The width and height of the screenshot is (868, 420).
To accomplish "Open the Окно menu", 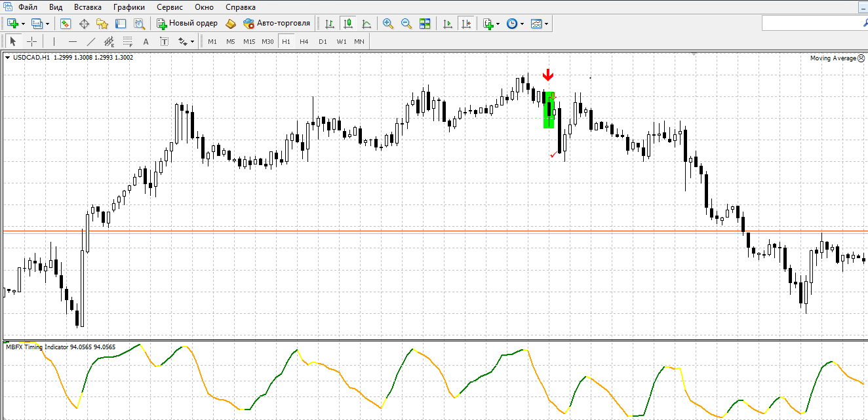I will pos(205,7).
